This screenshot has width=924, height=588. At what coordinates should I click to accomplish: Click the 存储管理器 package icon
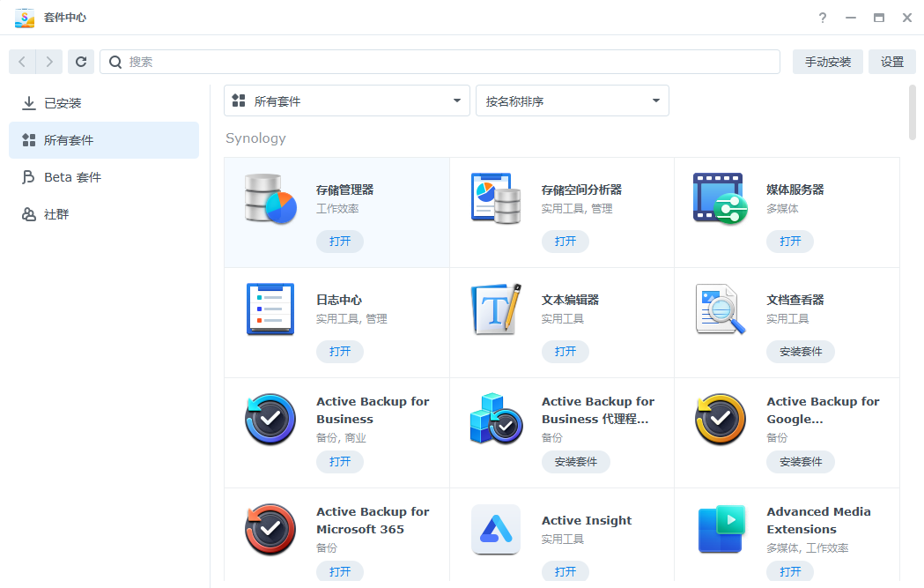(270, 198)
